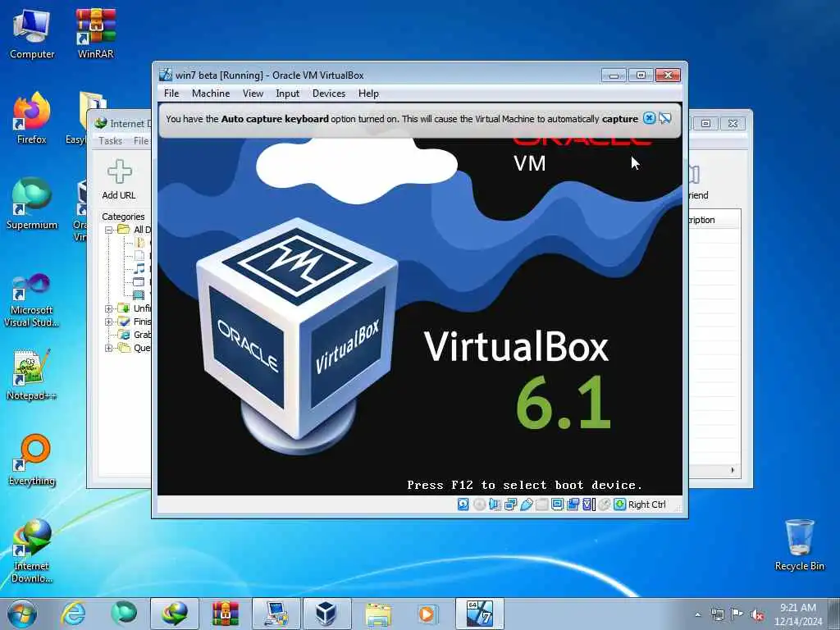Open the Supermium desktop shortcut
The width and height of the screenshot is (840, 630).
32,204
